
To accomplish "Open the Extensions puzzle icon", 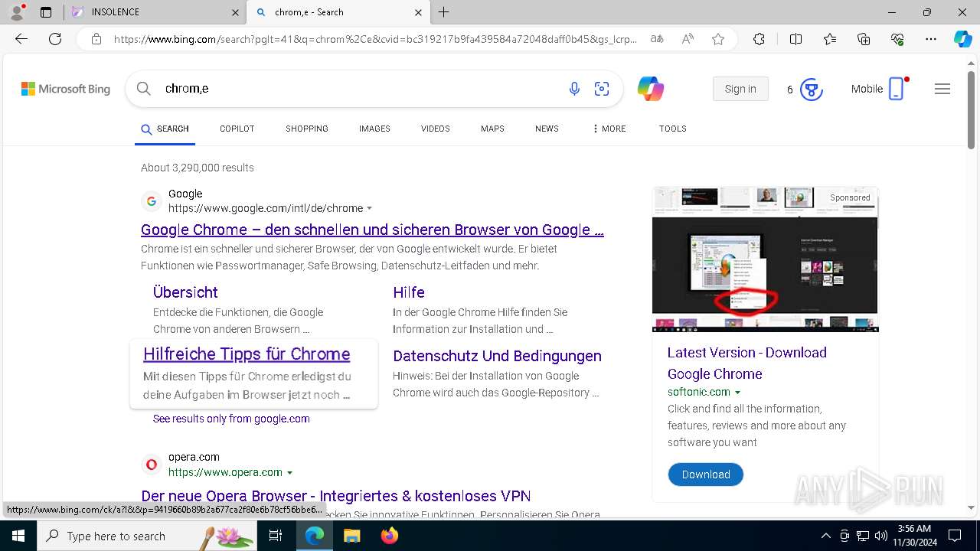I will tap(759, 39).
